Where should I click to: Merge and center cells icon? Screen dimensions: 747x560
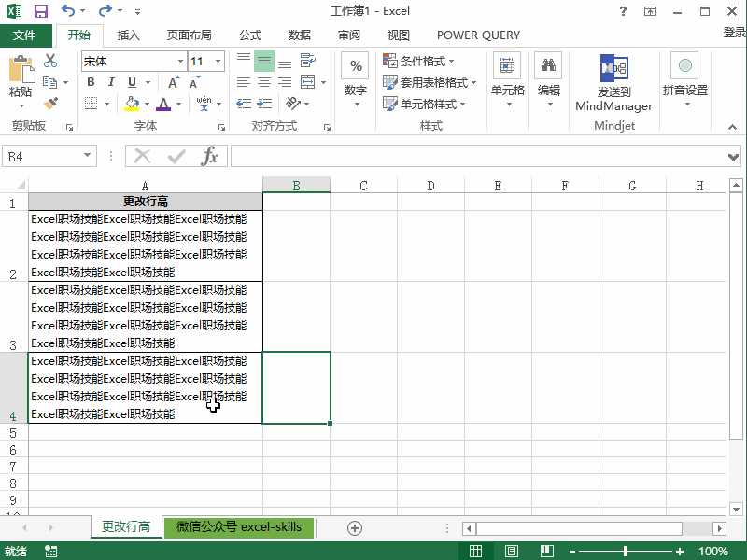(307, 82)
